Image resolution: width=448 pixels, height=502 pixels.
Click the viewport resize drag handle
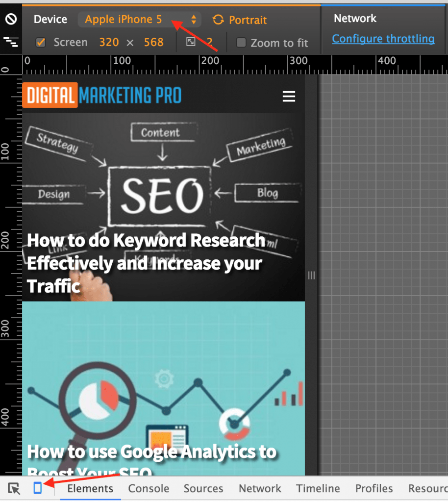click(x=311, y=276)
